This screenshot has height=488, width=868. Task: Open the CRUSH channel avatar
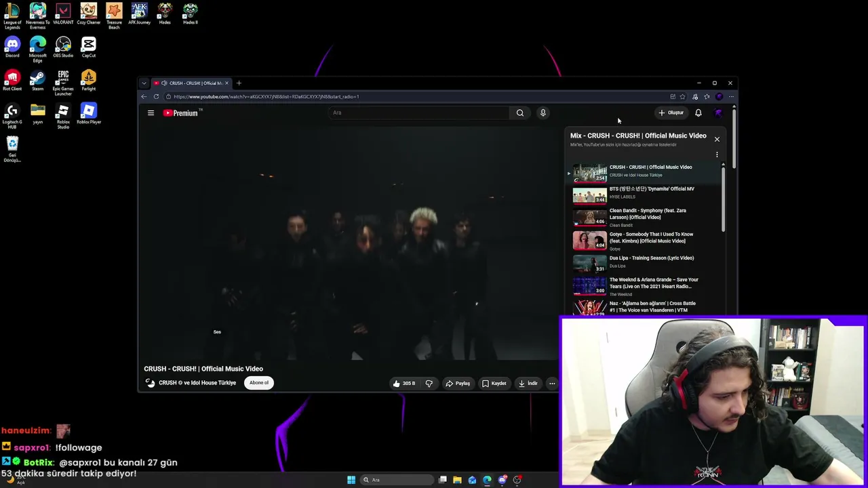click(x=150, y=383)
